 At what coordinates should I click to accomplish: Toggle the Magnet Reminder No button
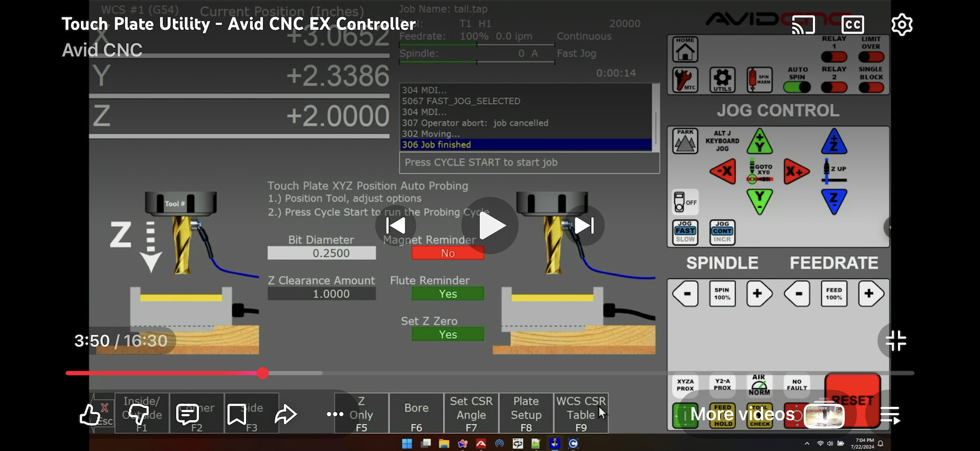[x=448, y=253]
